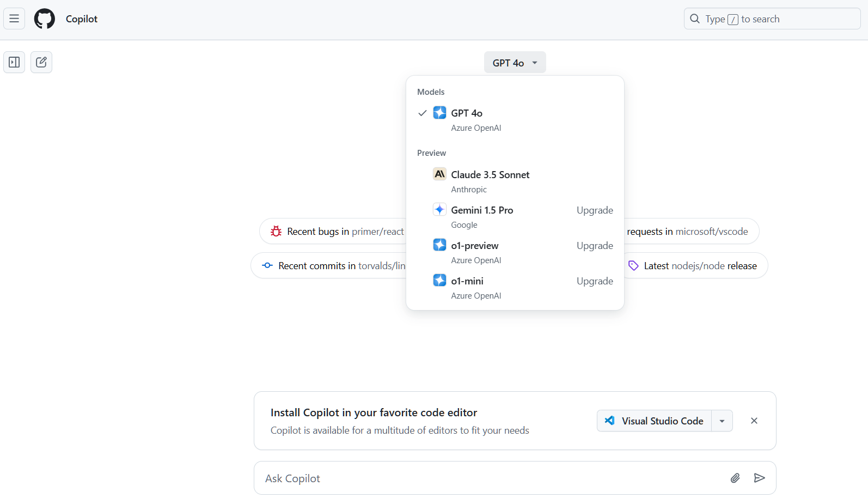The height and width of the screenshot is (504, 868).
Task: Toggle the sidebar panel icon
Action: click(x=14, y=62)
